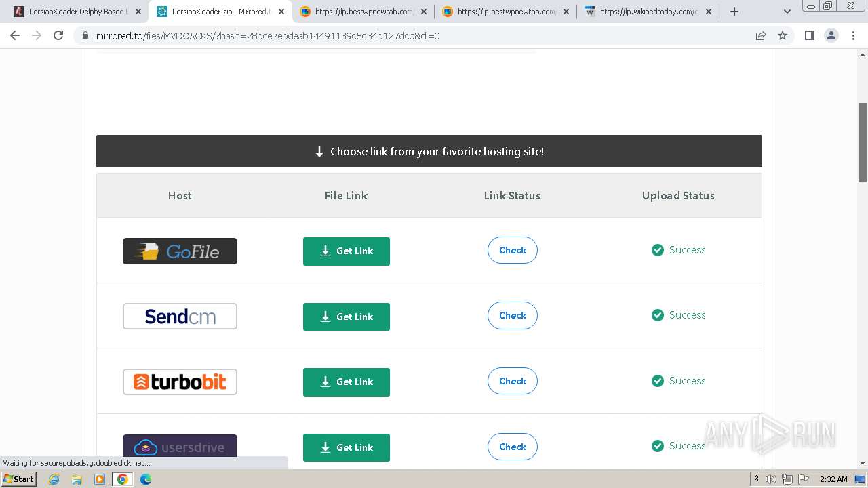Close the PersianXloader Delphy Based tab

(138, 12)
